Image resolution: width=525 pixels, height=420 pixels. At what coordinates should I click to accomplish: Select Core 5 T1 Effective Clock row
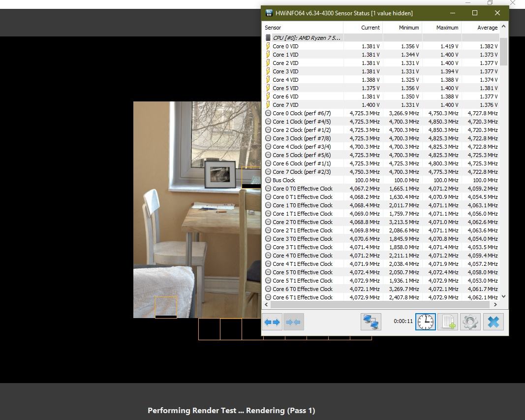pyautogui.click(x=381, y=281)
